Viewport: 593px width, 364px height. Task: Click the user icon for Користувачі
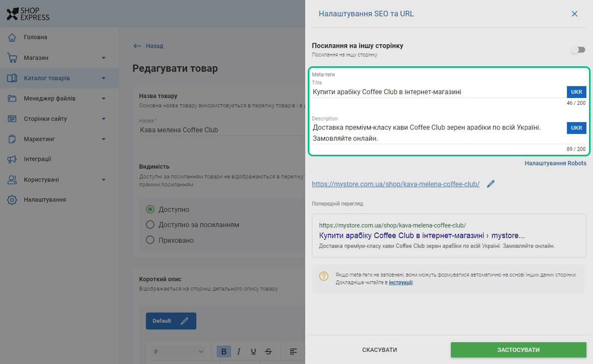point(12,179)
